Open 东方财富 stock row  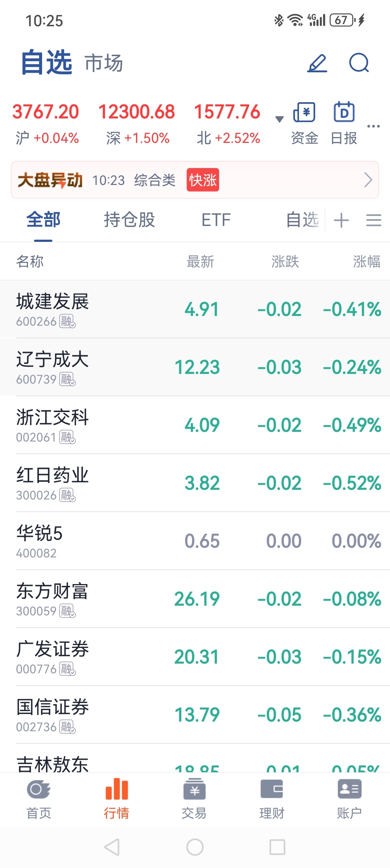[x=195, y=599]
